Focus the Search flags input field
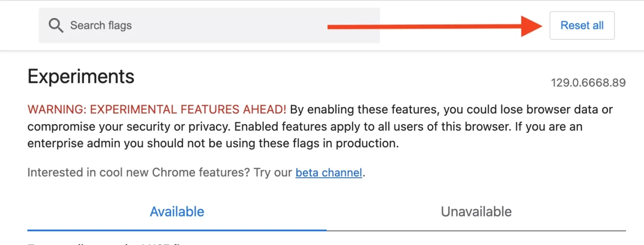The height and width of the screenshot is (245, 644). (x=189, y=26)
